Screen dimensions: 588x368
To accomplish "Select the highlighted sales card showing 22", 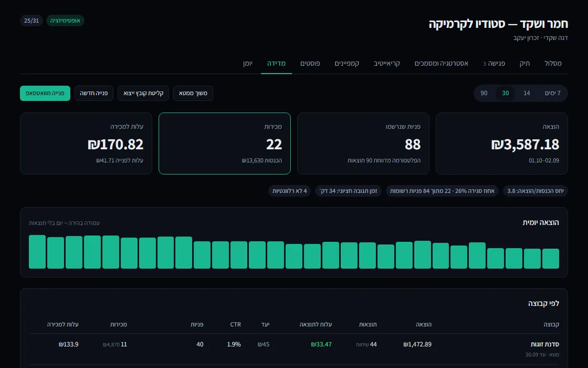I will point(225,144).
